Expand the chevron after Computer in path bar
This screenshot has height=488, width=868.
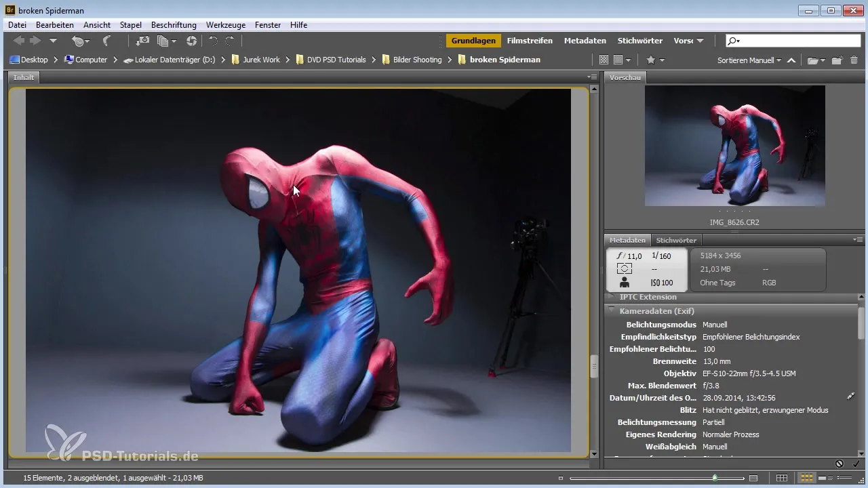coord(116,60)
